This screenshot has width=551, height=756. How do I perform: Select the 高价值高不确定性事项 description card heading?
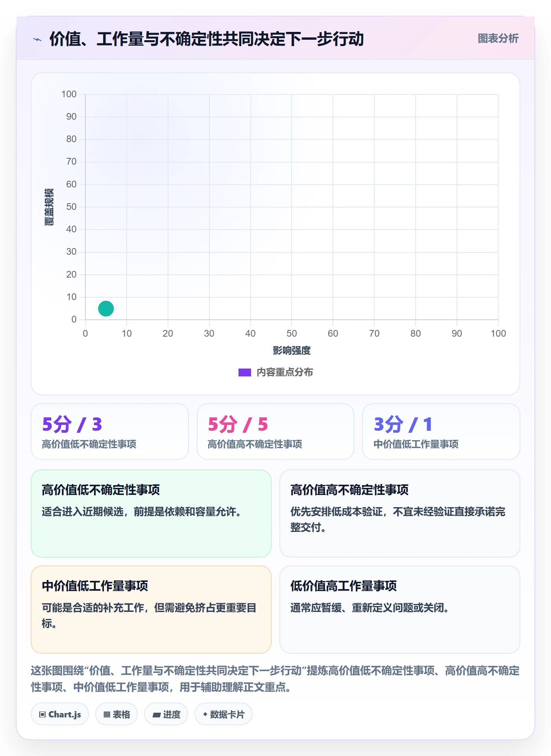(x=349, y=490)
